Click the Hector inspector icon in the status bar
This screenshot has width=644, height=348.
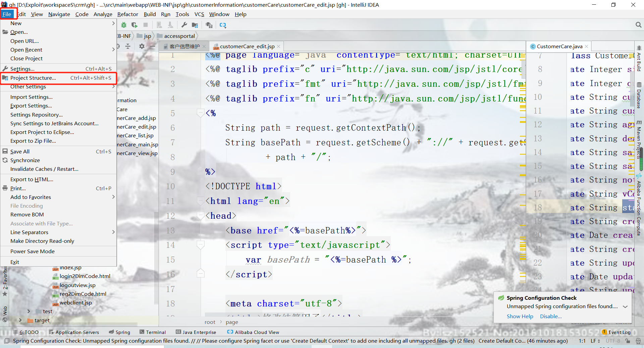pyautogui.click(x=638, y=341)
